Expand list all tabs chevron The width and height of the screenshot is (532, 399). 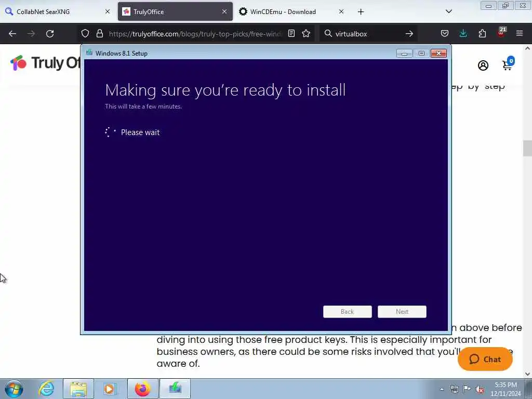point(448,11)
